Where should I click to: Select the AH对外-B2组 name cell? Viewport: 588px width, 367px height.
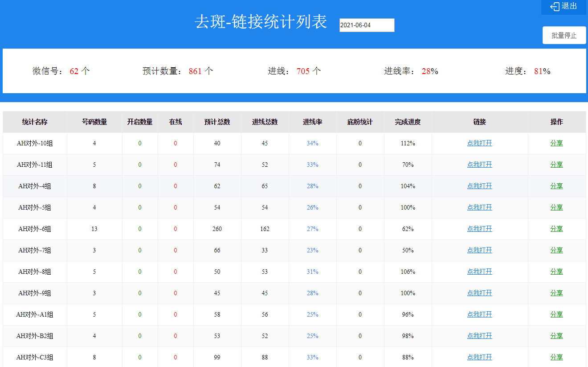pos(35,336)
